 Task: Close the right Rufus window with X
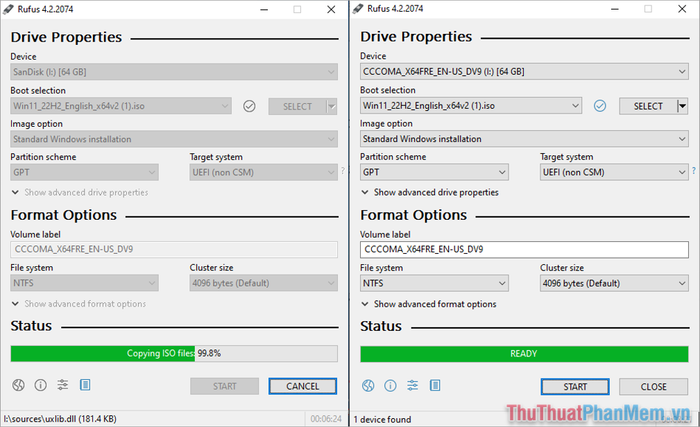[682, 9]
